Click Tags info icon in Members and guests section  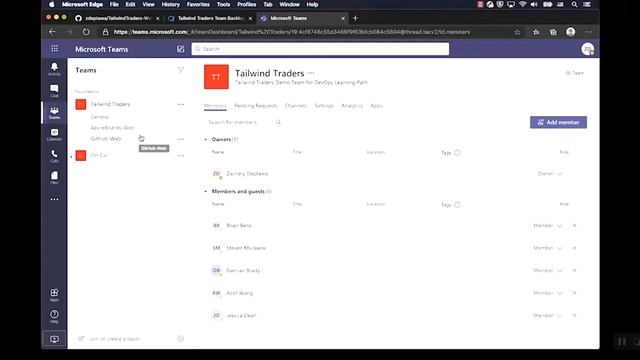pyautogui.click(x=457, y=204)
